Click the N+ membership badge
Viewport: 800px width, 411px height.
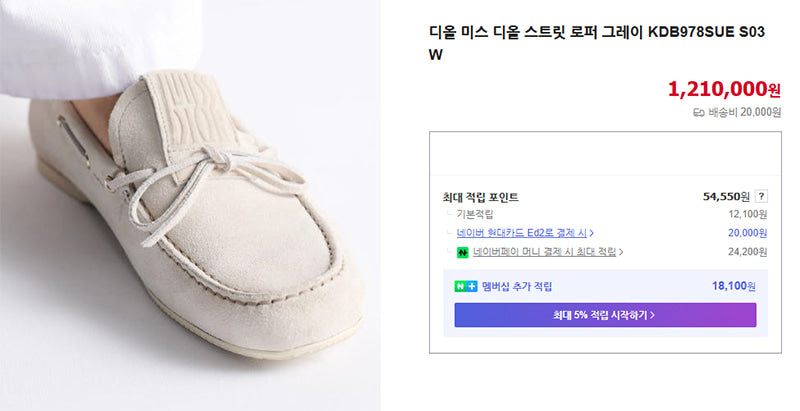[466, 287]
